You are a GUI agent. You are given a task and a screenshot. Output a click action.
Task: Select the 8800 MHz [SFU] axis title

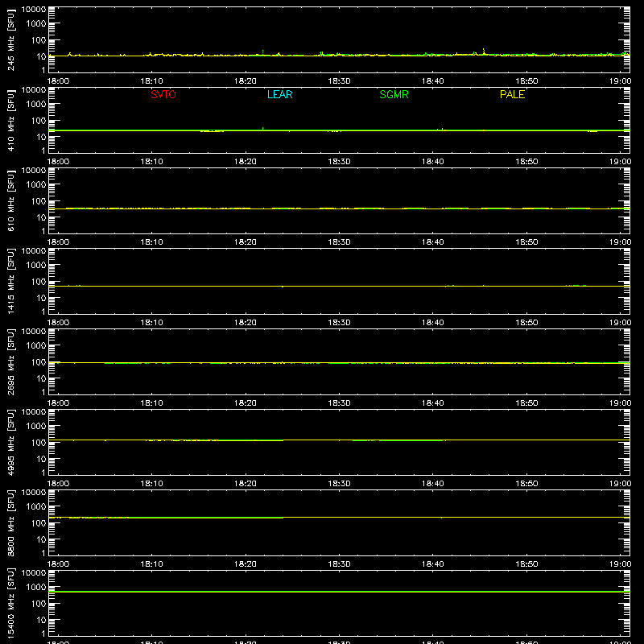pos(10,522)
